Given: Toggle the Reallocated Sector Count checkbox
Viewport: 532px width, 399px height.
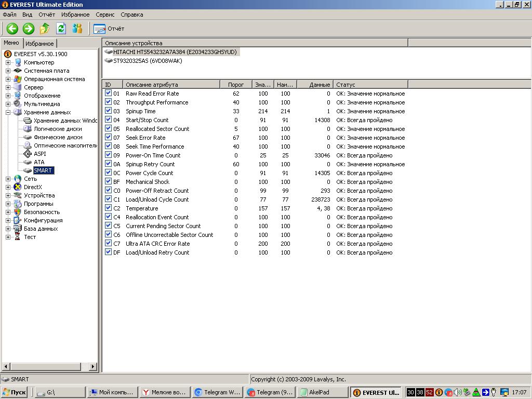Looking at the screenshot, I should coord(109,129).
